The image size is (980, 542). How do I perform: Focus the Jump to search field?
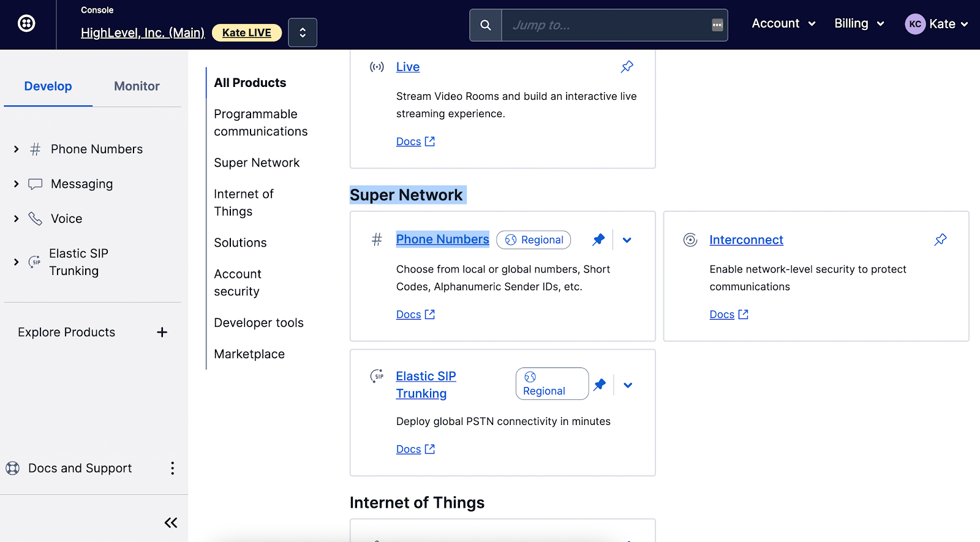click(x=614, y=25)
